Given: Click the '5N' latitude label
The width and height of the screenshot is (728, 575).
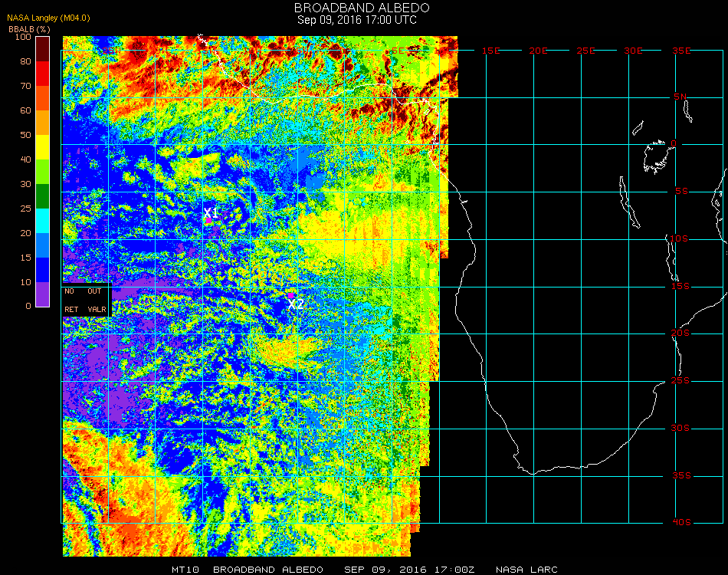Looking at the screenshot, I should 680,97.
